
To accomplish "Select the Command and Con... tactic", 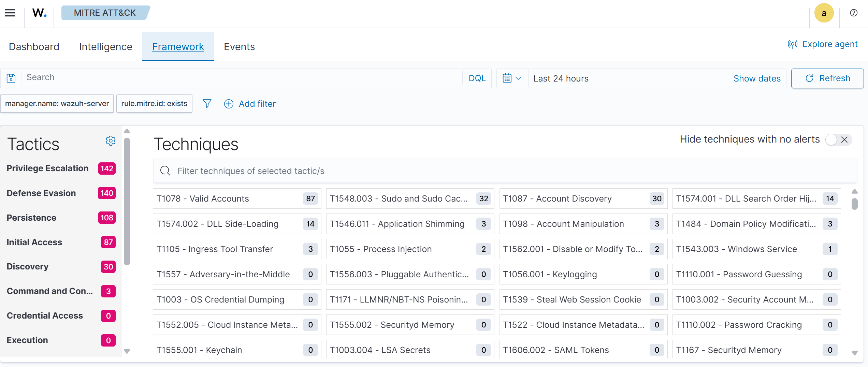I will click(x=61, y=291).
